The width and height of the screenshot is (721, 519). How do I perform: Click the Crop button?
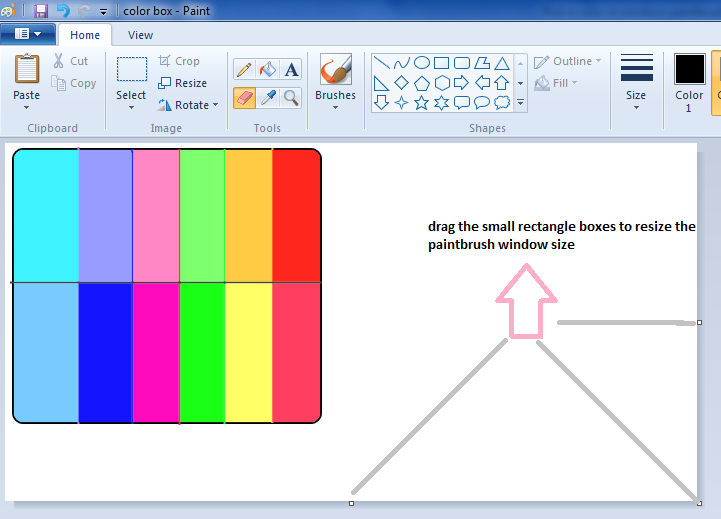coord(179,61)
